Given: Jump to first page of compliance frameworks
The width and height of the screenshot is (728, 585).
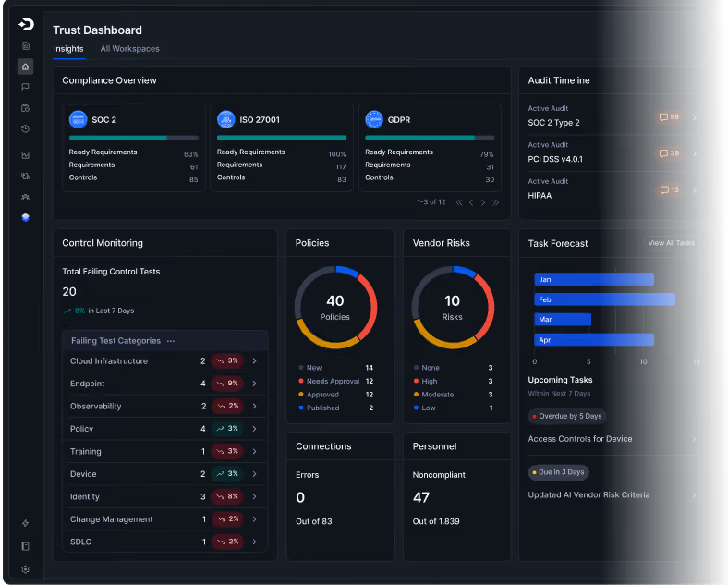Looking at the screenshot, I should tap(459, 202).
